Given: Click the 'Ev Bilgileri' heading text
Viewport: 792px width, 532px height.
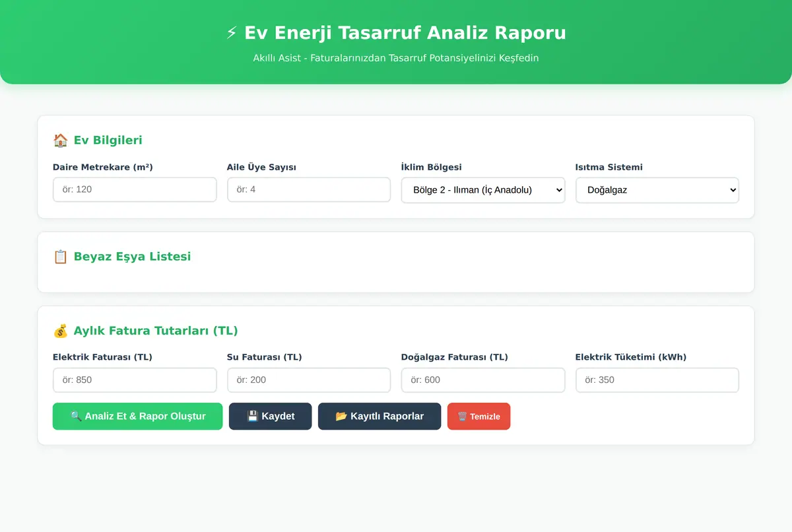Looking at the screenshot, I should (108, 140).
